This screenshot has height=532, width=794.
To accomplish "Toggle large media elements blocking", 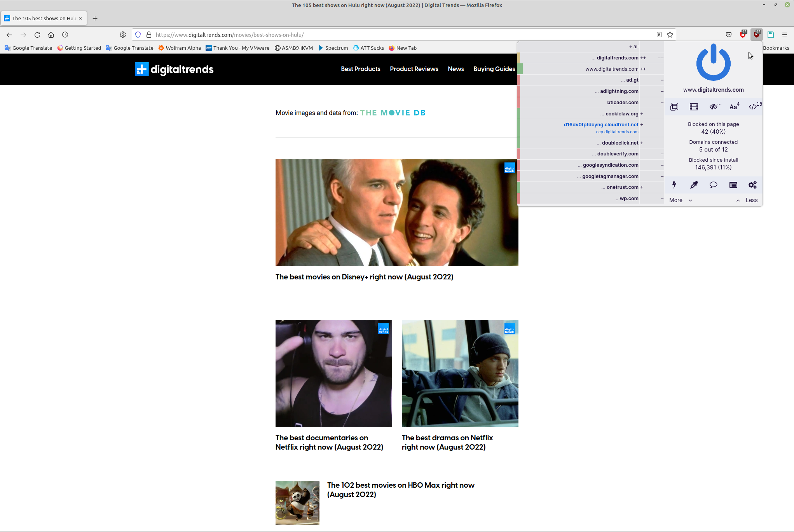I will click(x=694, y=107).
